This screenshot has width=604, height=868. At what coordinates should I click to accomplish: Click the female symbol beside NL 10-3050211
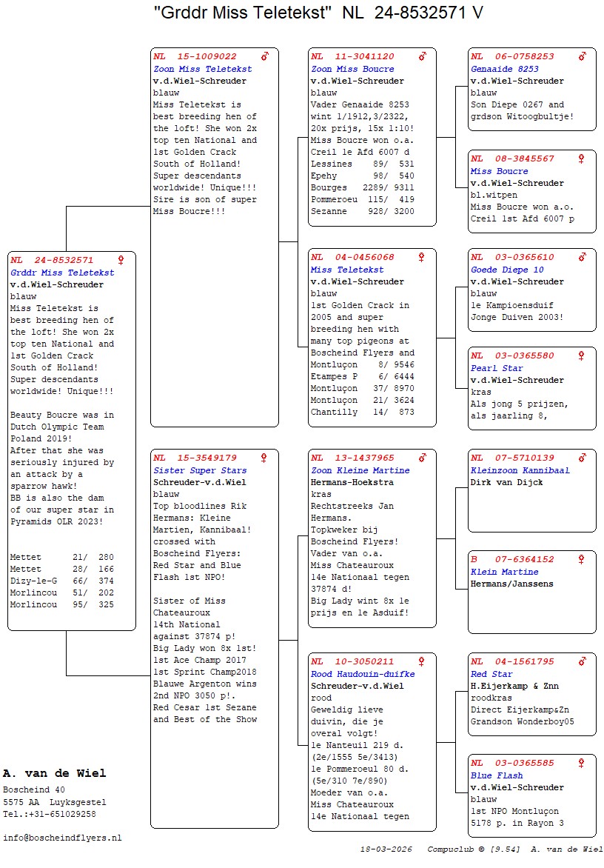point(422,661)
